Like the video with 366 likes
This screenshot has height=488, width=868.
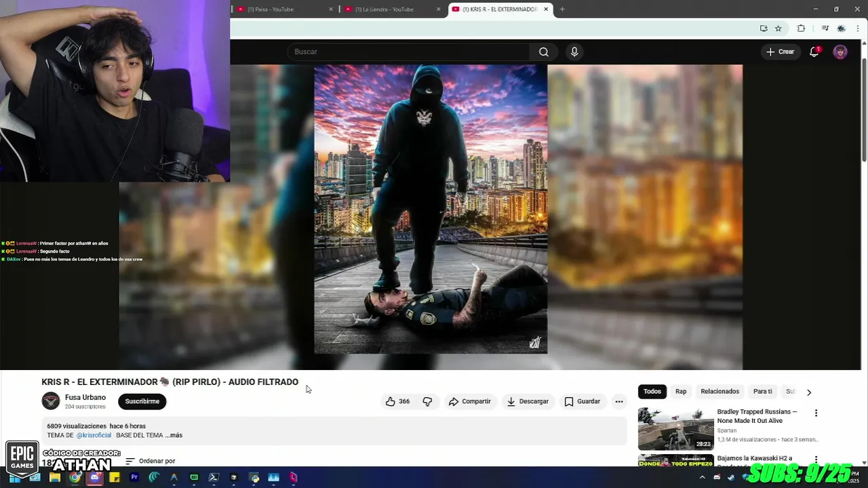pos(397,401)
